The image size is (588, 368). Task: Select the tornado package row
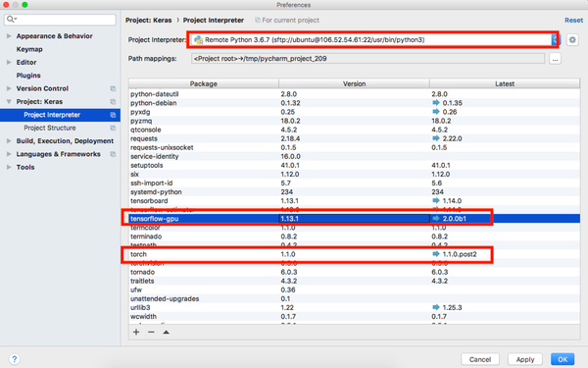tap(355, 272)
